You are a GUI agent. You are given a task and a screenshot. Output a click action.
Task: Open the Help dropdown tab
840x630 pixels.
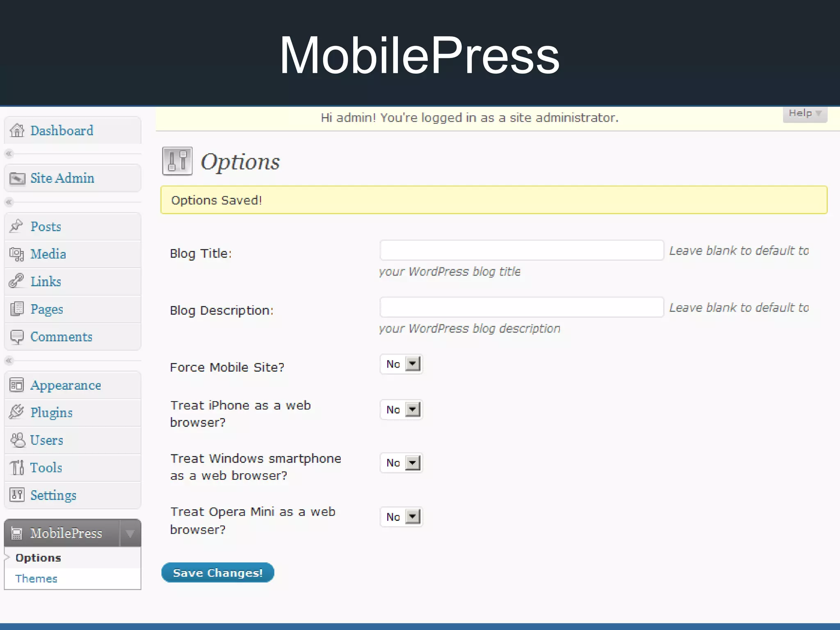click(805, 114)
